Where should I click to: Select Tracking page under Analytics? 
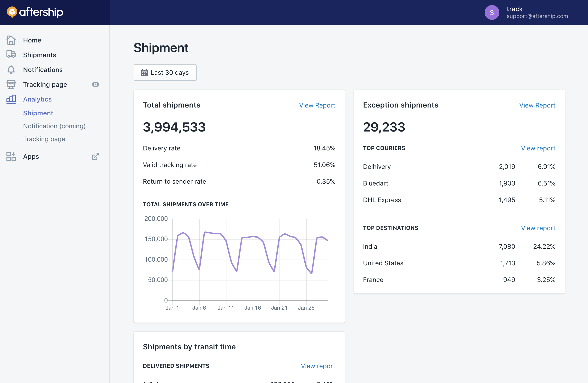tap(44, 139)
